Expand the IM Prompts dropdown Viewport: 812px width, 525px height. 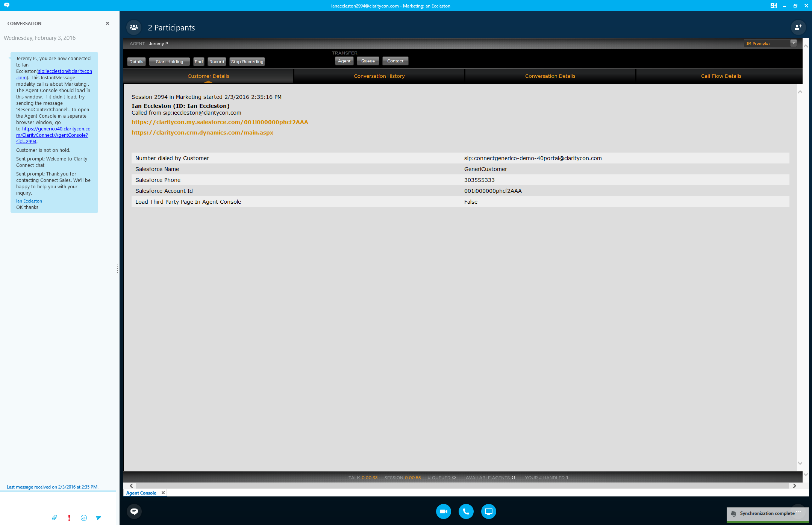(794, 43)
